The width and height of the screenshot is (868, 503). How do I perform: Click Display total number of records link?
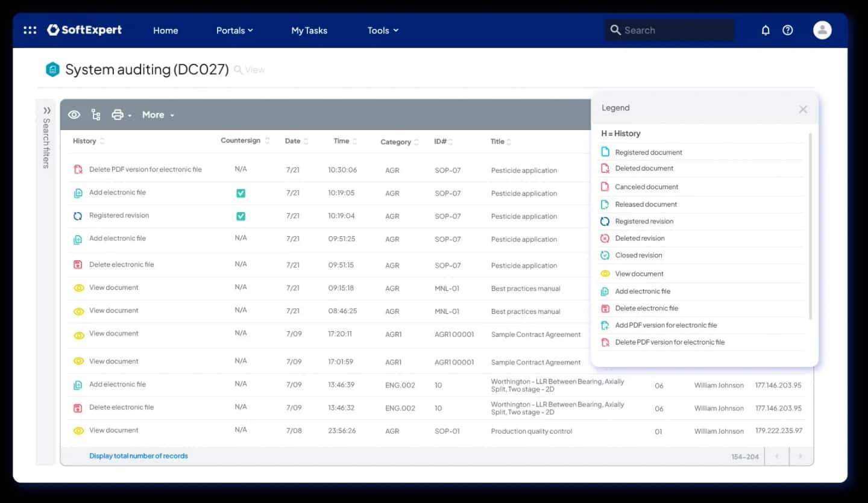(139, 456)
